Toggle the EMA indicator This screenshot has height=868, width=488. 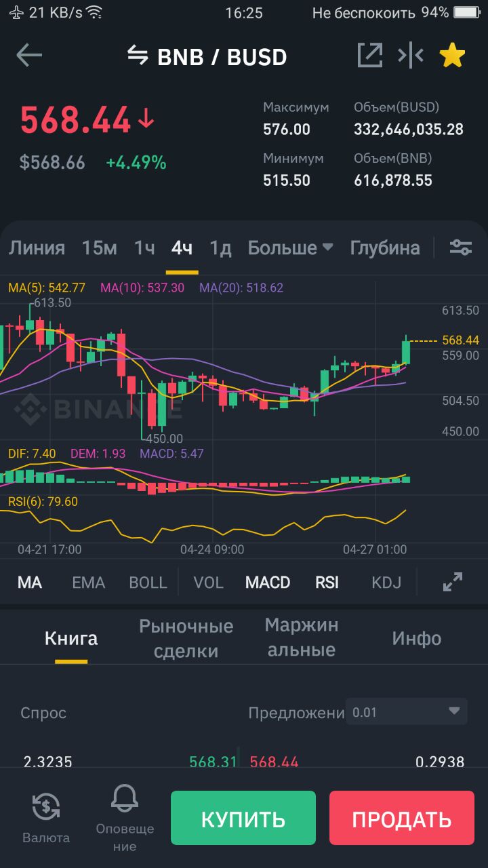(89, 583)
